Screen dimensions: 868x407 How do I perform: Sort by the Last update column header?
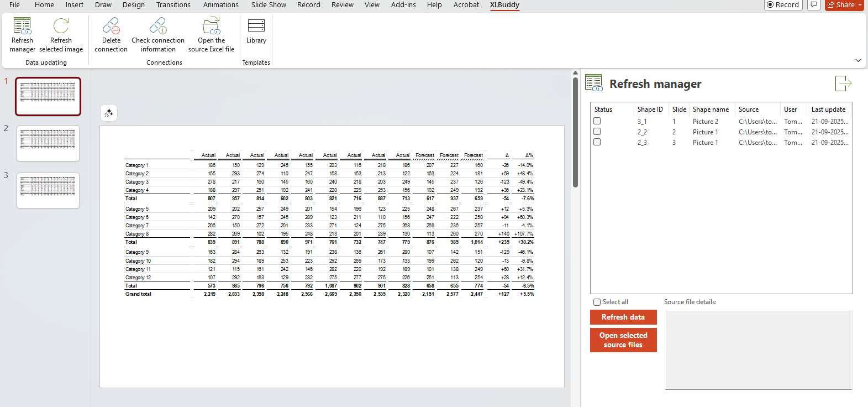(x=828, y=109)
